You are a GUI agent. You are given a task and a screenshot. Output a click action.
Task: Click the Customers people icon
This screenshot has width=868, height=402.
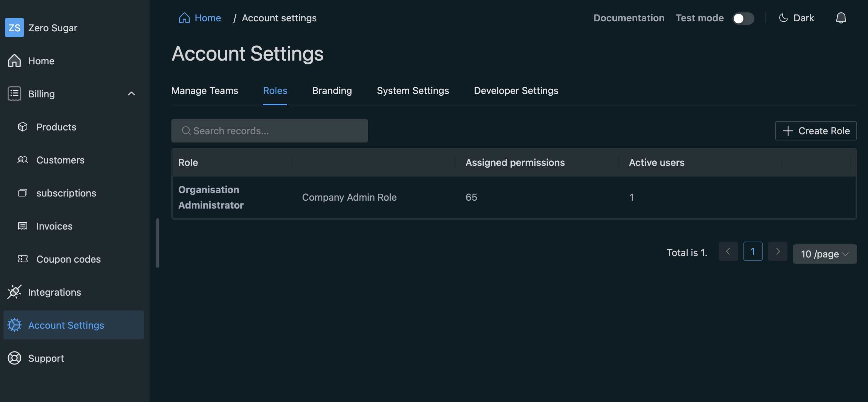point(23,160)
